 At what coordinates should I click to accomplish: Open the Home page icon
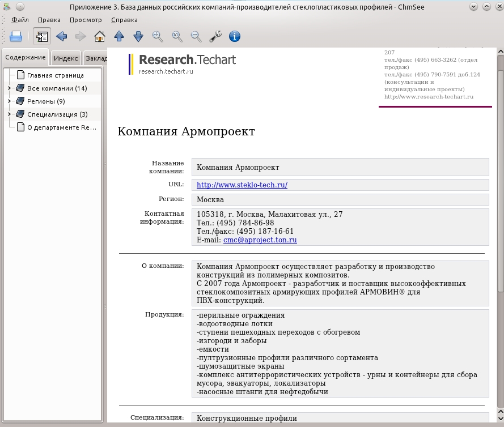pos(100,36)
